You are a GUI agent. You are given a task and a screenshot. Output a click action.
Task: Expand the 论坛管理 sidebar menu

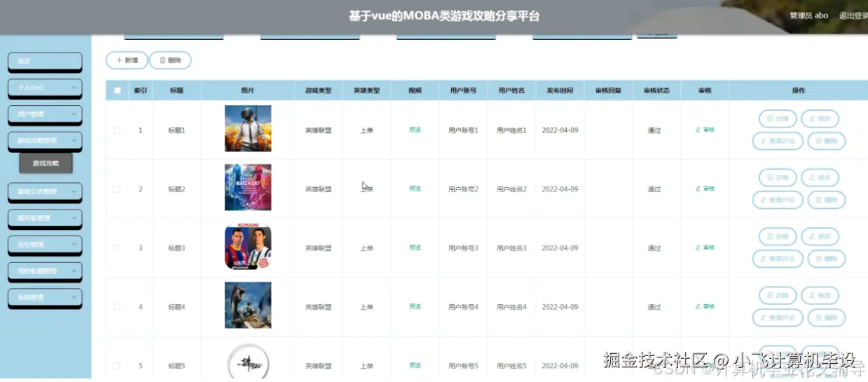[x=45, y=245]
